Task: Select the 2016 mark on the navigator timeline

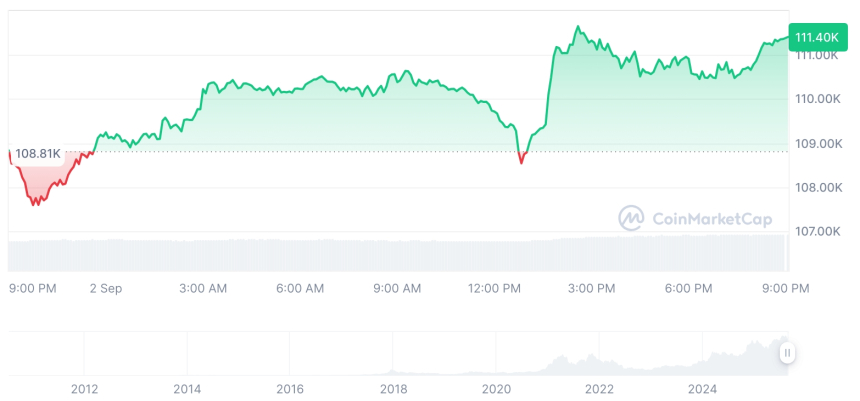Action: tap(290, 388)
